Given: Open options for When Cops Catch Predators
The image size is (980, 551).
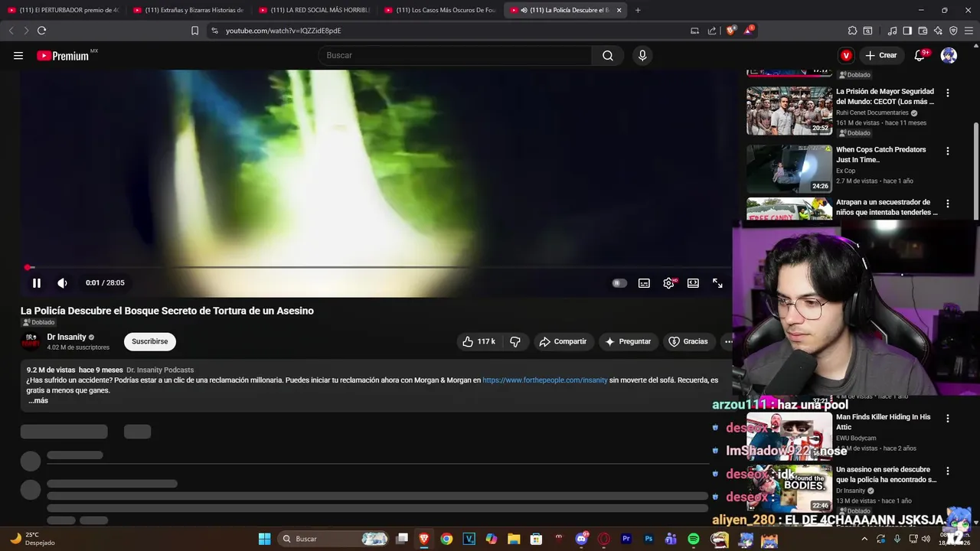Looking at the screenshot, I should click(x=948, y=151).
